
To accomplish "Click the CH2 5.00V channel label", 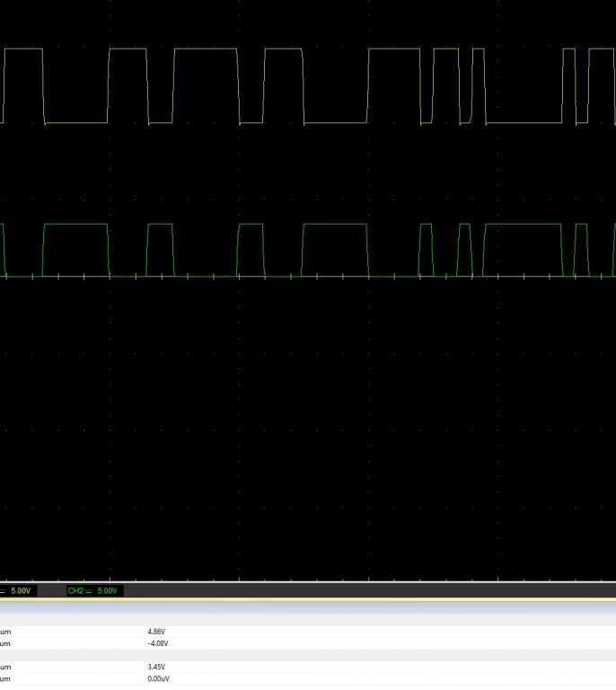I will 94,590.
